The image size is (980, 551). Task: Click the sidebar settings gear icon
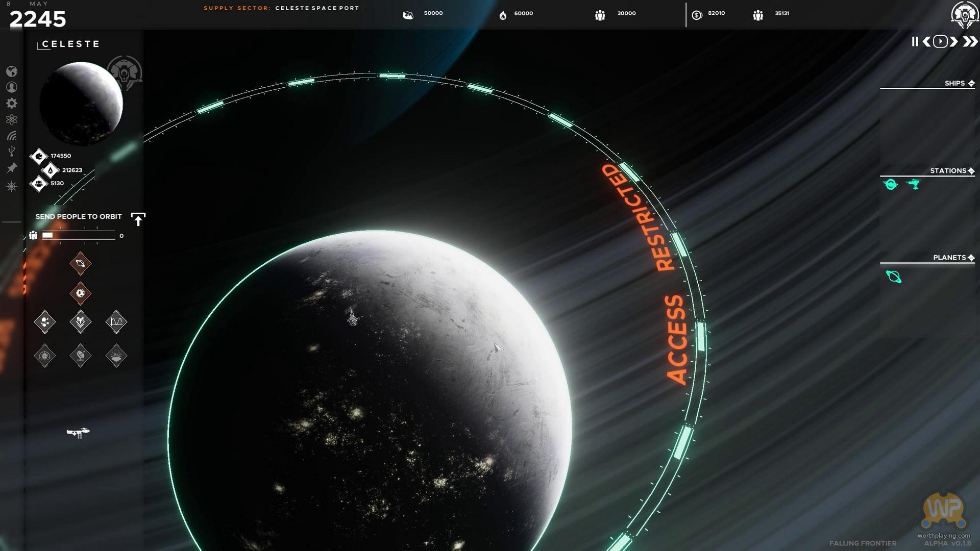[x=12, y=104]
